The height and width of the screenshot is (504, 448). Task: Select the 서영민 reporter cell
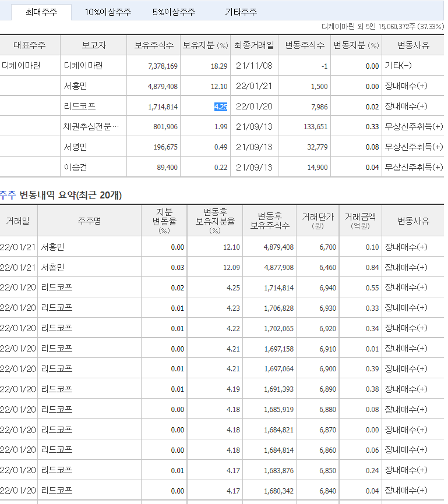click(76, 147)
